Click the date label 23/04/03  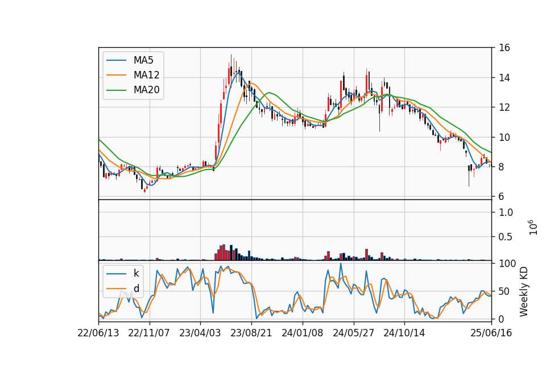click(200, 333)
